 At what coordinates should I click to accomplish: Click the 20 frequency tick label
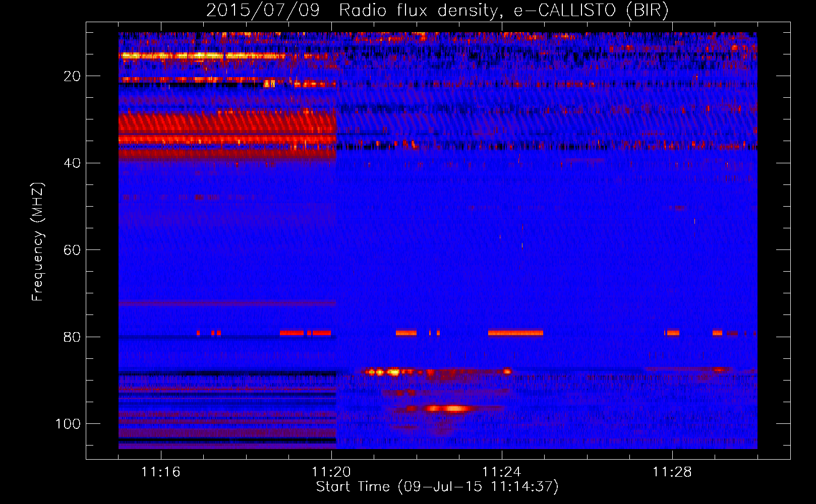73,77
